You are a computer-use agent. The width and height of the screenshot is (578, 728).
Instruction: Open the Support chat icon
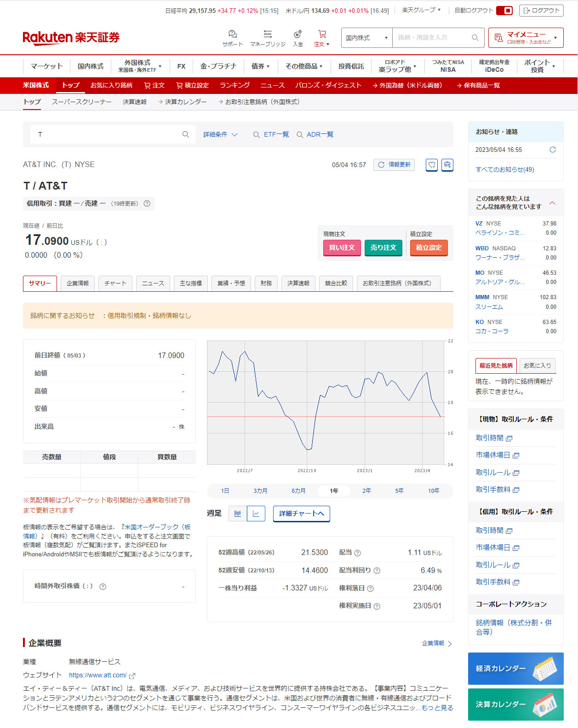click(232, 35)
